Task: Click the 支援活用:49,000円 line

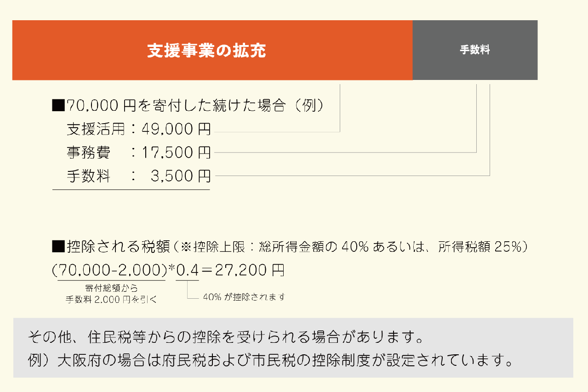Action: [139, 129]
